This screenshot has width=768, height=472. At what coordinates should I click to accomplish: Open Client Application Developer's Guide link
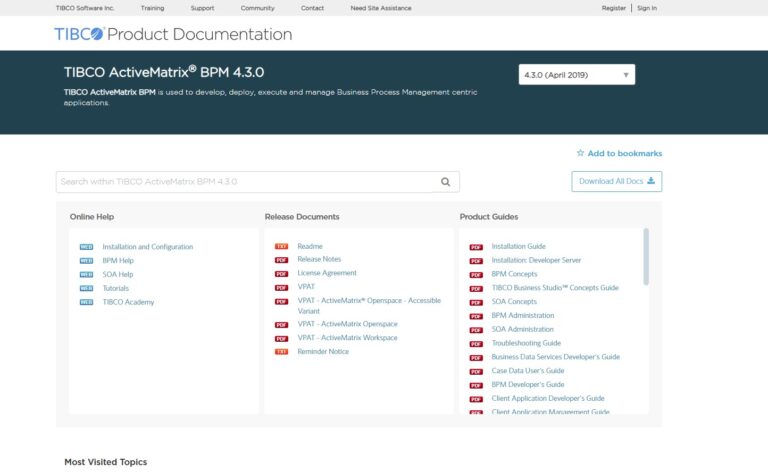point(548,399)
